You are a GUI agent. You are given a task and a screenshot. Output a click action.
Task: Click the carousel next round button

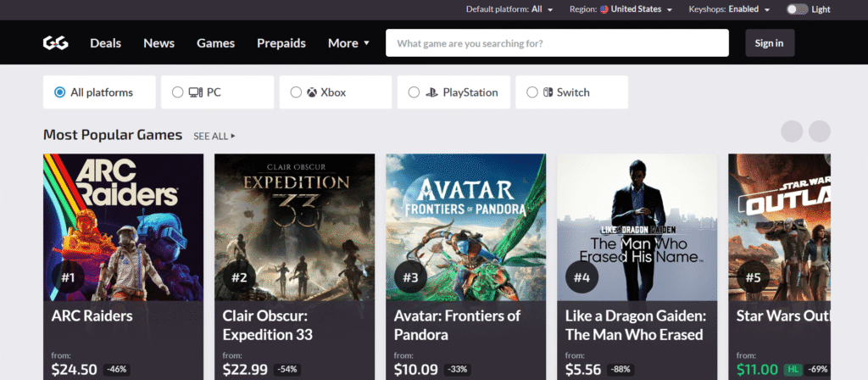(820, 131)
